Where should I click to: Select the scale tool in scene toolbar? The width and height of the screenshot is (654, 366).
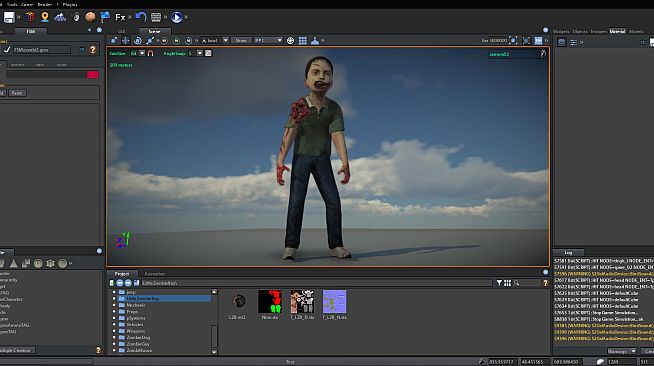pos(150,40)
